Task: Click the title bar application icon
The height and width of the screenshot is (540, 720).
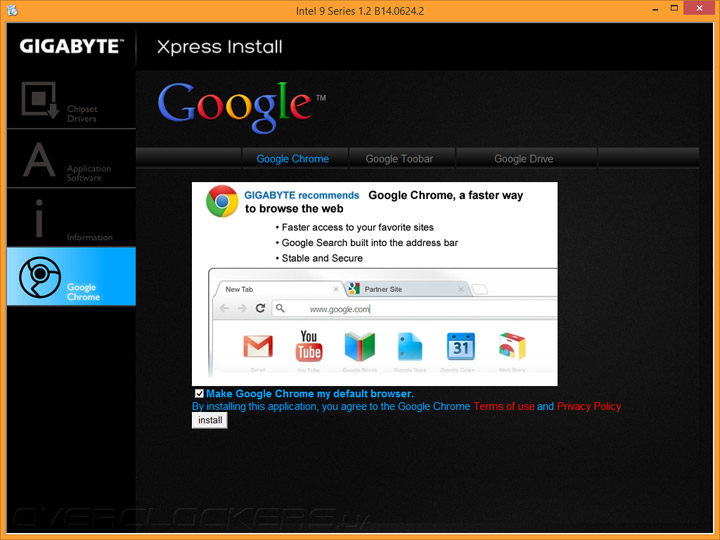Action: tap(12, 10)
